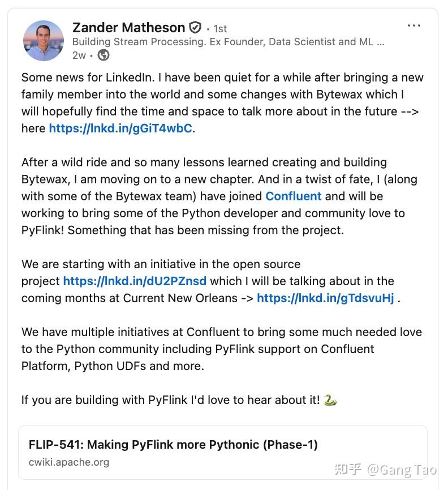This screenshot has height=490, width=448.
Task: Open the lnkd.in/dU2PZnsd project link
Action: (135, 281)
